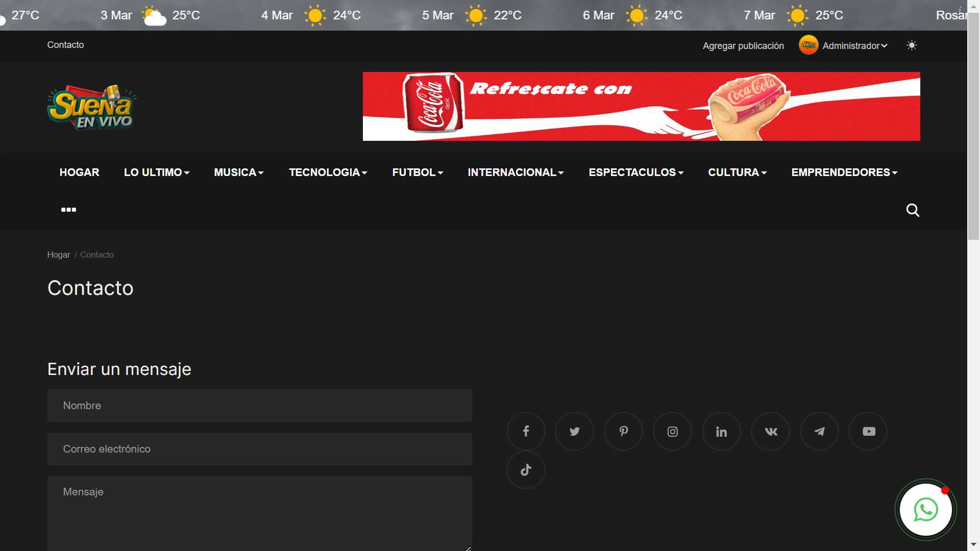Image resolution: width=980 pixels, height=551 pixels.
Task: Focus the Nombre input field
Action: [259, 406]
